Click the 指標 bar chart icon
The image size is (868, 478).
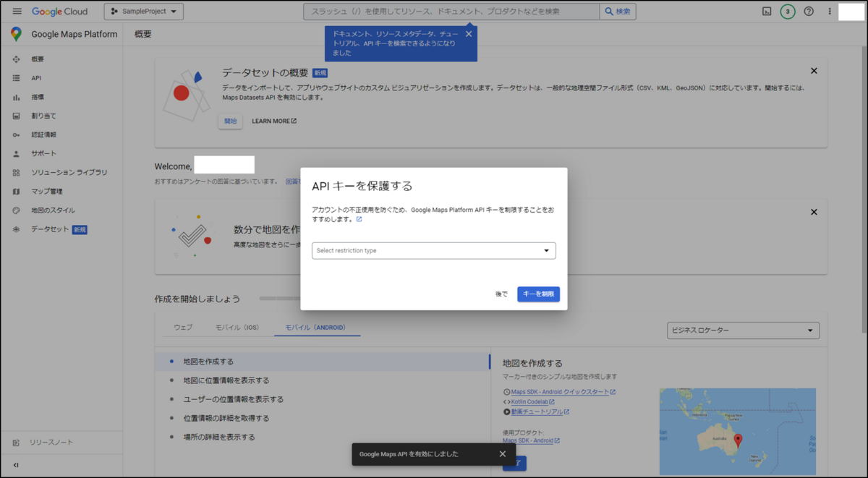point(16,97)
